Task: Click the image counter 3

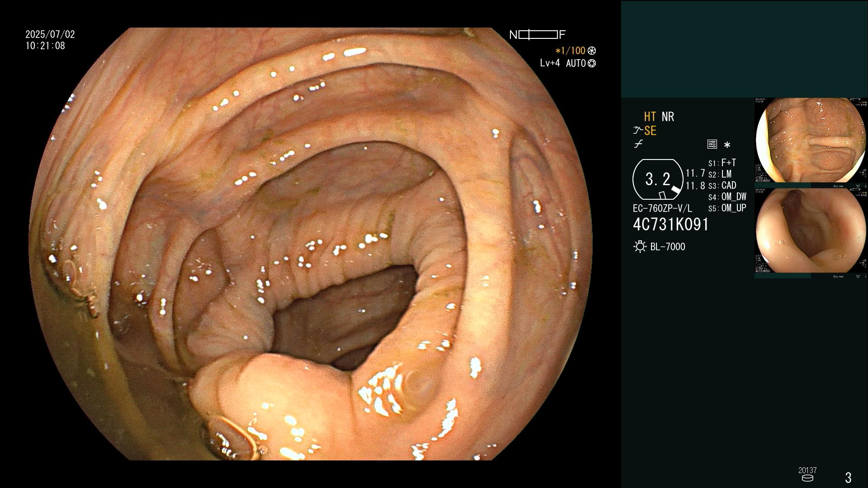Action: [848, 478]
